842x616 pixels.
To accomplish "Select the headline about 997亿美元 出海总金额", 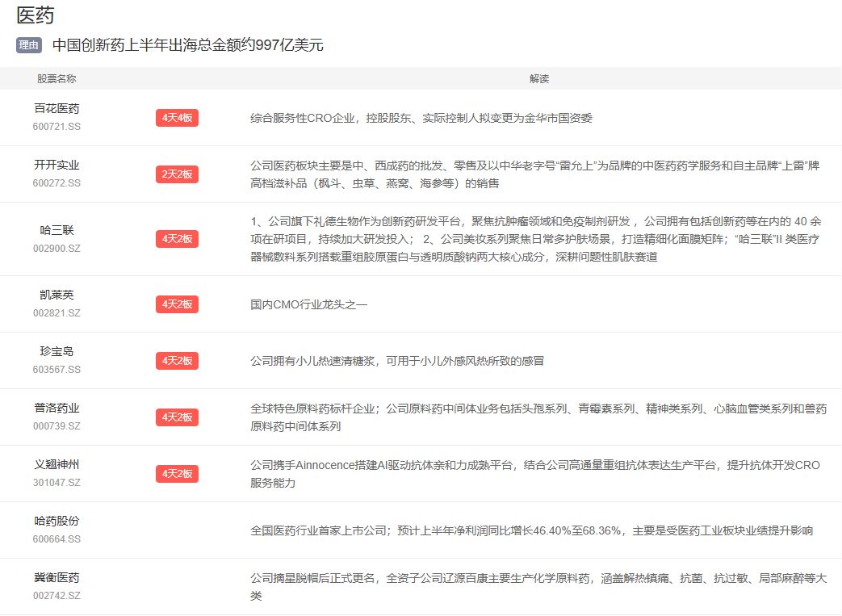I will tap(188, 45).
